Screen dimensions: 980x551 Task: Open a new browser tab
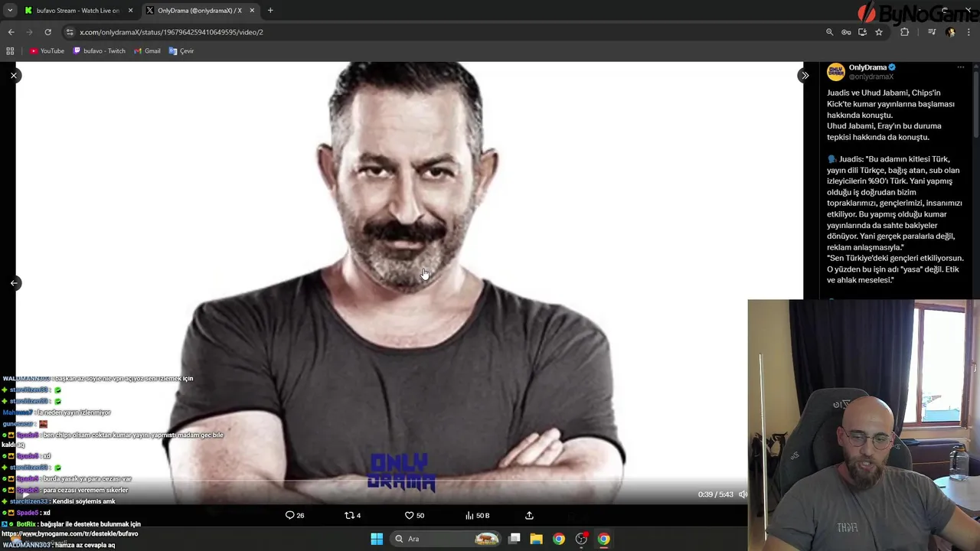click(270, 11)
